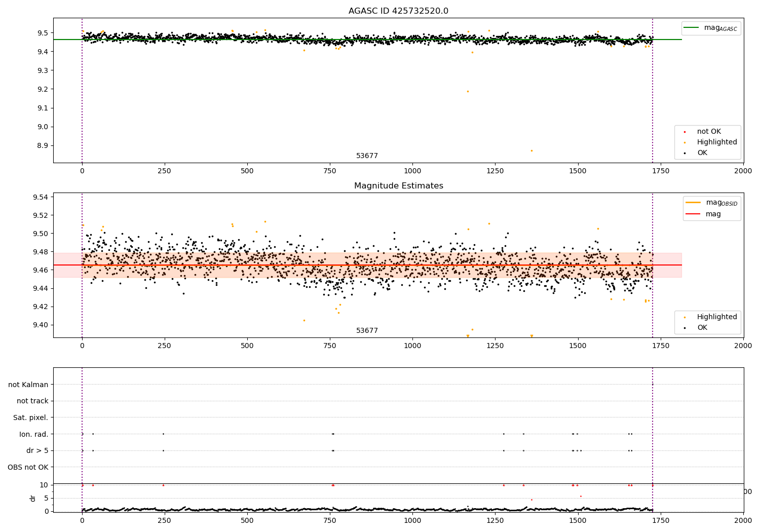
Task: Click the 'OBS not OK' row label
Action: (28, 467)
